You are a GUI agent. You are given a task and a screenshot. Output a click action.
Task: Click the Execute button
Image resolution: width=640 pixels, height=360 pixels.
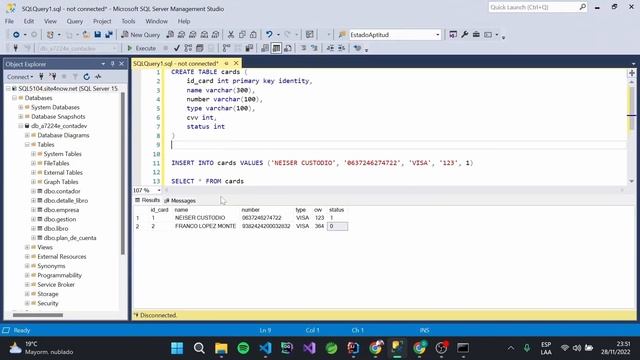pyautogui.click(x=142, y=48)
